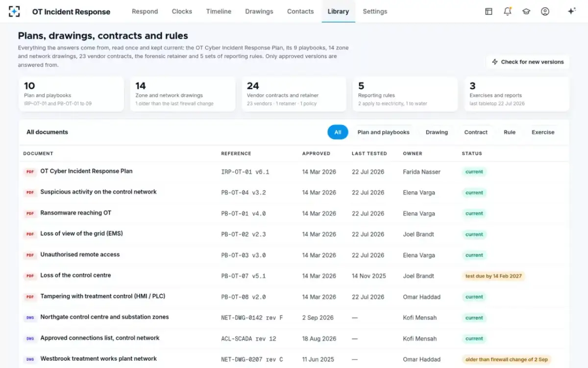
Task: Click the OT Incident Response logo icon
Action: pos(15,11)
